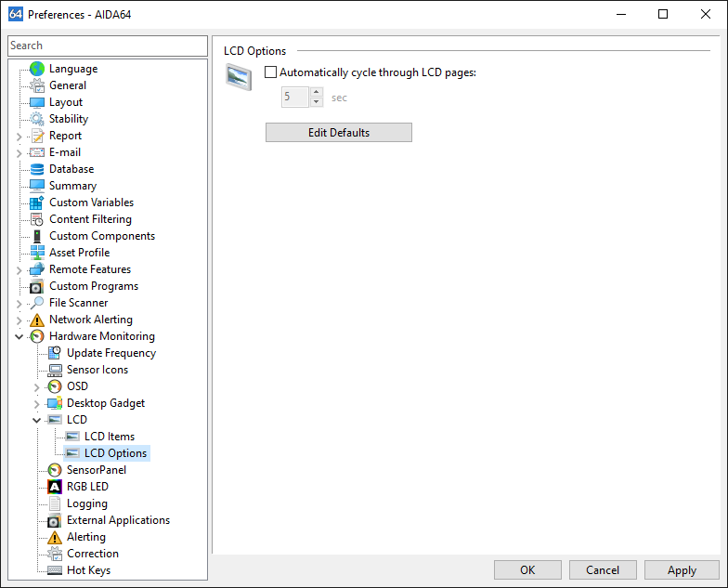The width and height of the screenshot is (728, 588).
Task: Expand the E-mail tree node
Action: [x=19, y=152]
